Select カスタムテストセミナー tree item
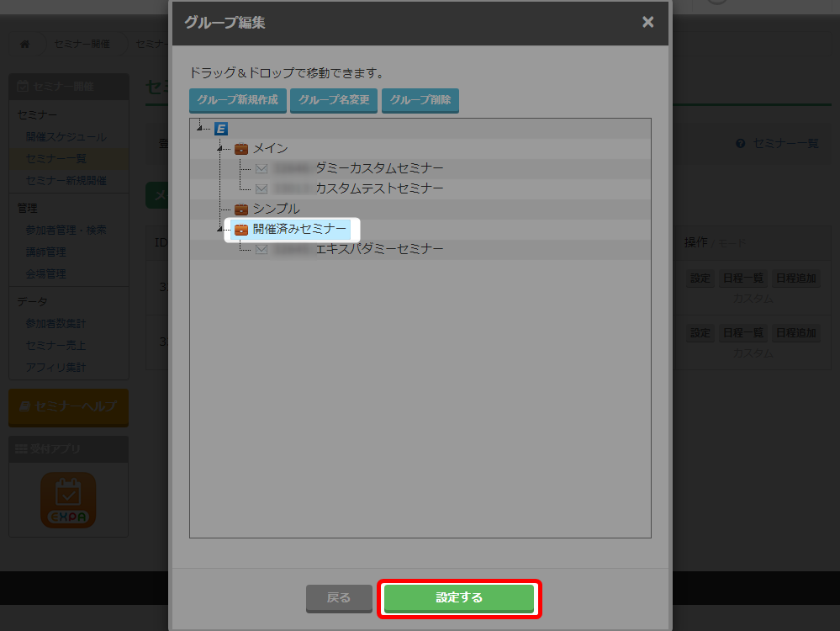The width and height of the screenshot is (840, 631). click(x=379, y=188)
